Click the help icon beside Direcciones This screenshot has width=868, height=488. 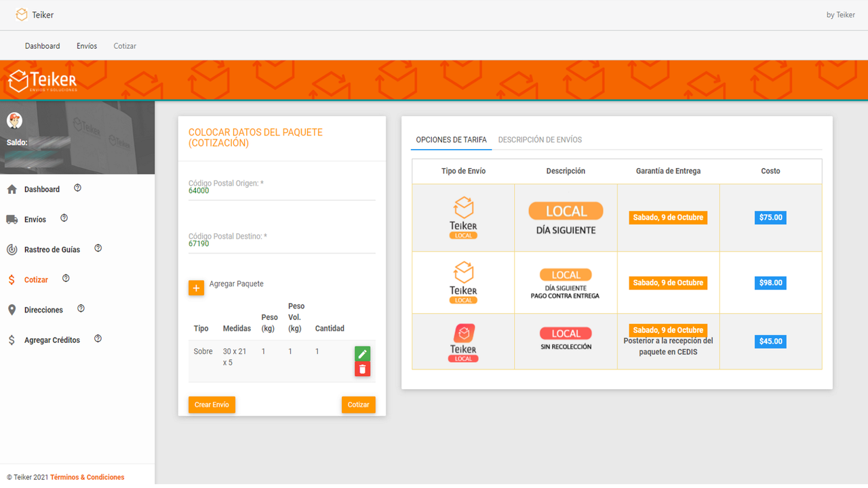coord(80,308)
